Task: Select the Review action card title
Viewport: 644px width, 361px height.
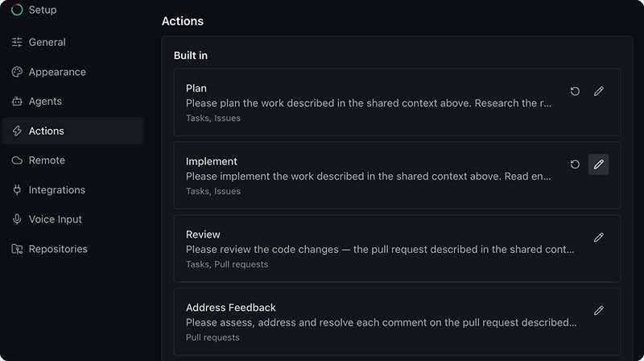Action: [x=203, y=234]
